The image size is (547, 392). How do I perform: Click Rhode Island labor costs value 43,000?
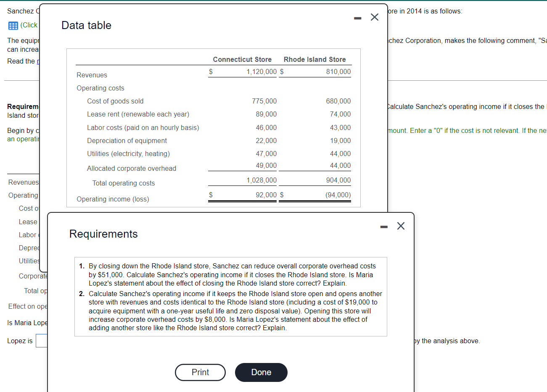pos(340,127)
